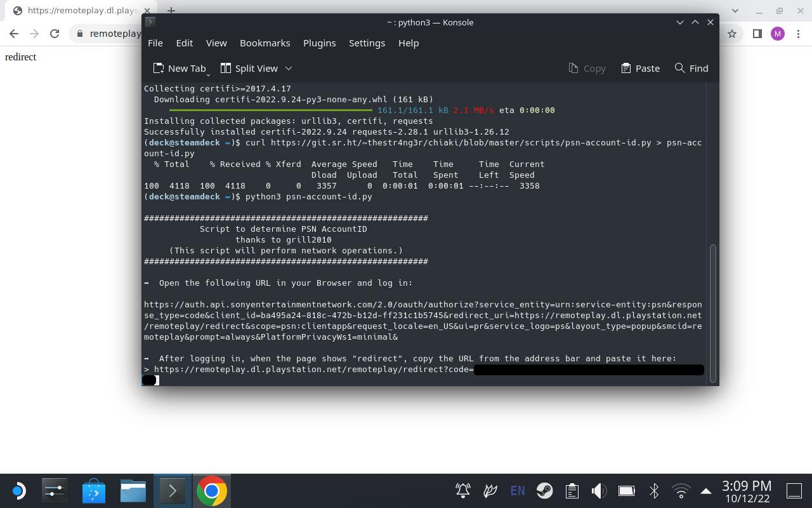Expand the Split View dropdown arrow
812x508 pixels.
289,68
